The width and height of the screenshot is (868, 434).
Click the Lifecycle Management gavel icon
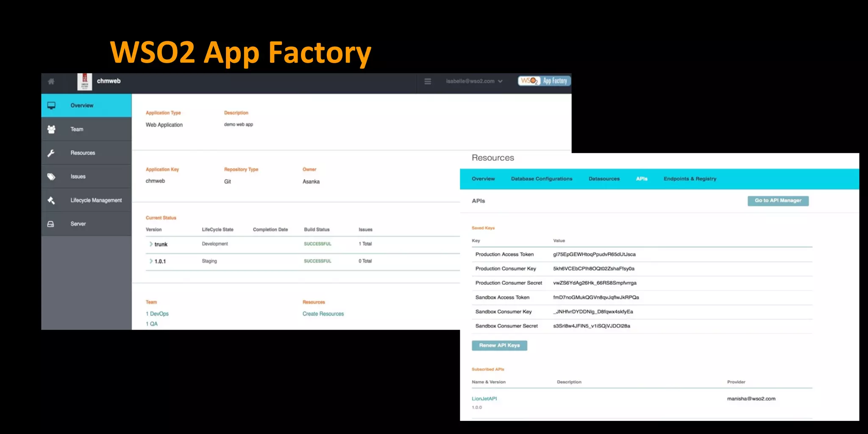(51, 200)
